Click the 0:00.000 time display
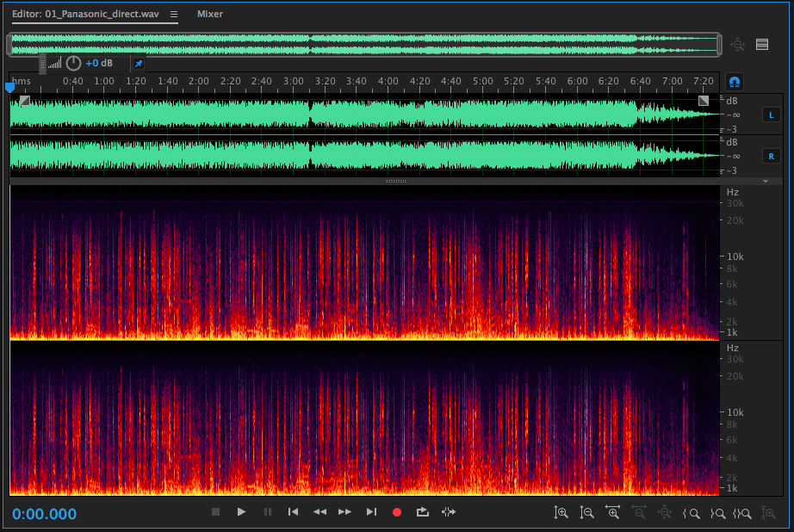 (45, 514)
